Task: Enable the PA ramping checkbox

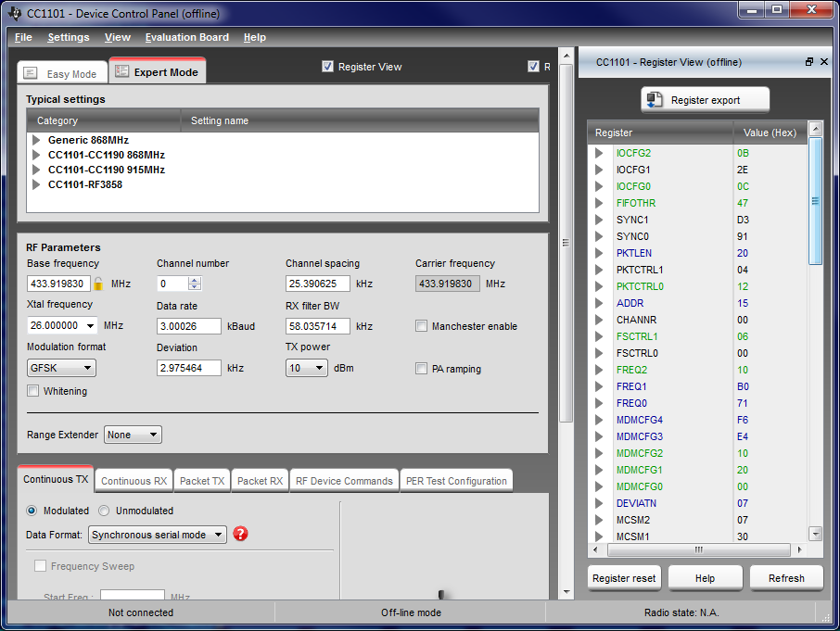Action: (x=421, y=368)
